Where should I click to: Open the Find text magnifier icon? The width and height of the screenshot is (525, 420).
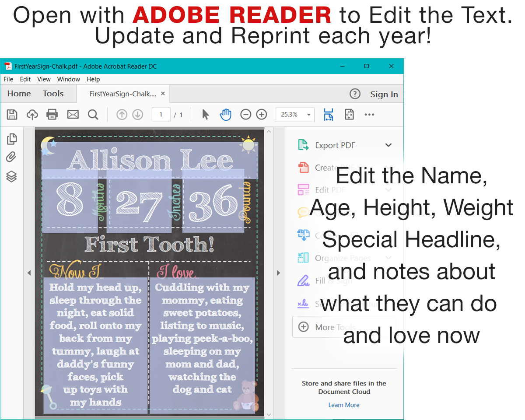(93, 115)
